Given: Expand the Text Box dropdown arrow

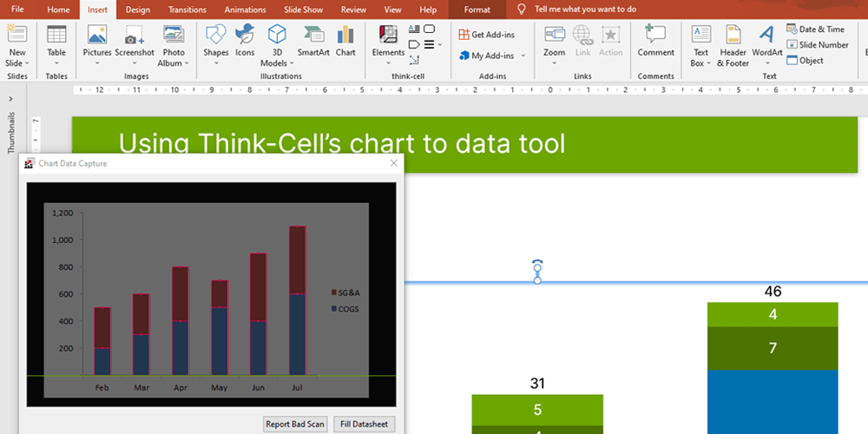Looking at the screenshot, I should [x=708, y=63].
